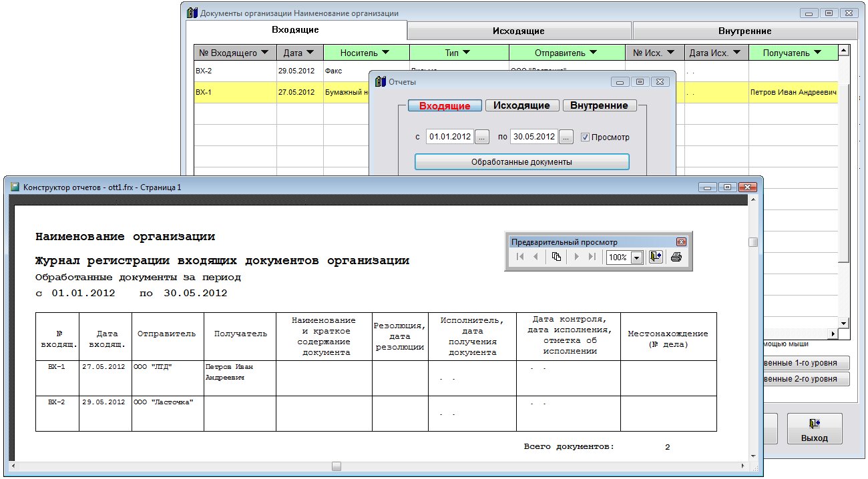This screenshot has height=479, width=868.
Task: Select Исходящие tab in documents window
Action: (519, 31)
